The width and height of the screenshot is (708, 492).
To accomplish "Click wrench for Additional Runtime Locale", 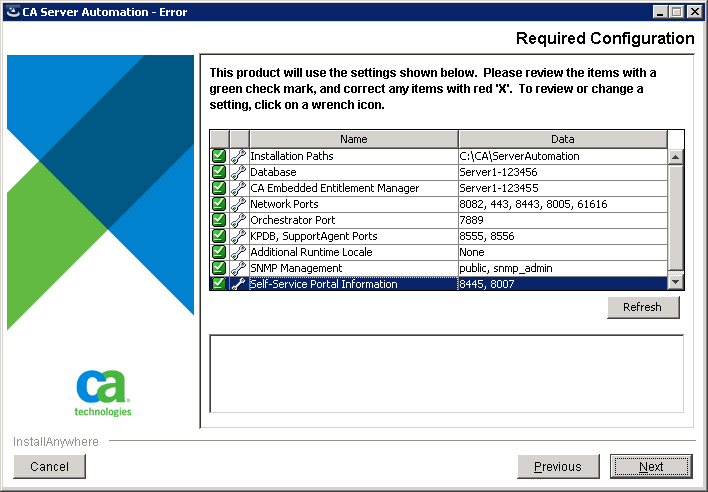I will click(x=238, y=252).
